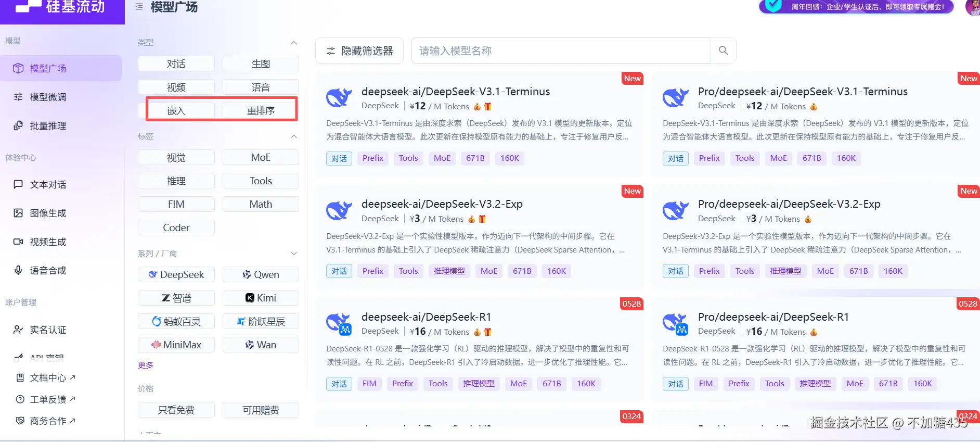Collapse the 类型 filter section
This screenshot has height=442, width=980.
coord(294,43)
